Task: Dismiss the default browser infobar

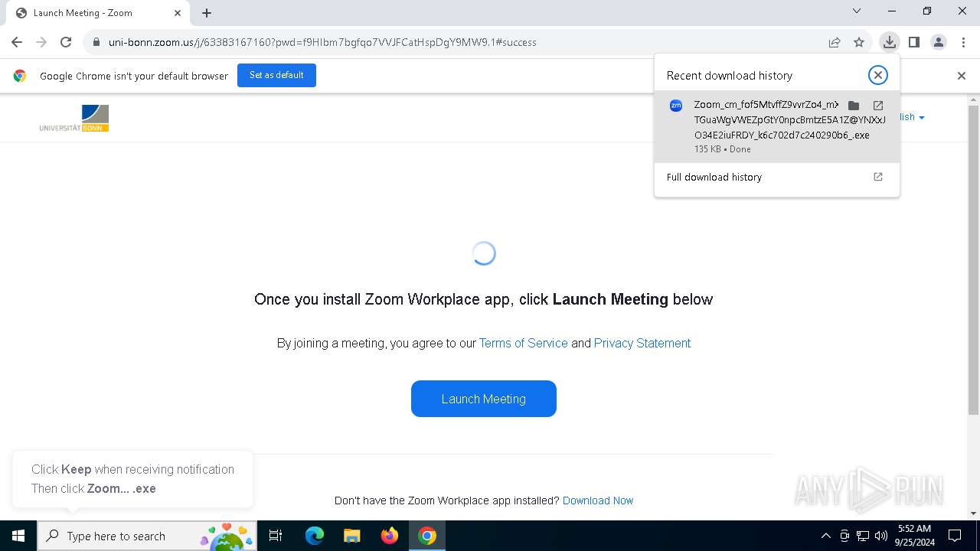Action: [x=962, y=76]
